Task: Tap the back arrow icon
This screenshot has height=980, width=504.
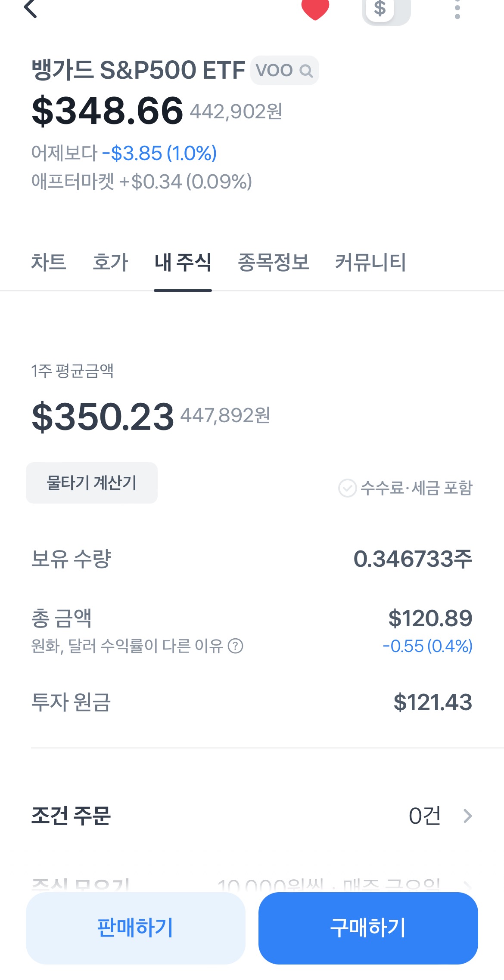Action: pos(30,8)
